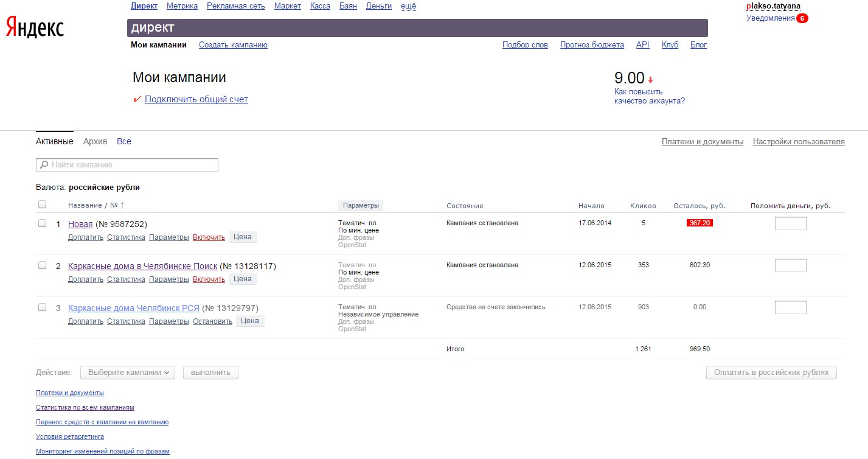This screenshot has height=459, width=868.
Task: Click deposit amount field for campaign № 13128117
Action: point(790,265)
